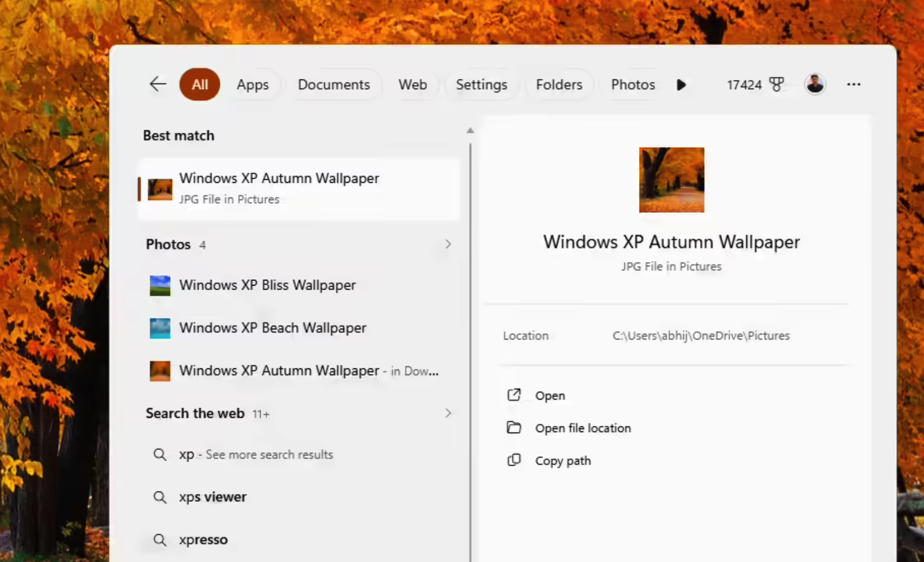Screen dimensions: 924x562
Task: Click Open file location
Action: tap(583, 428)
